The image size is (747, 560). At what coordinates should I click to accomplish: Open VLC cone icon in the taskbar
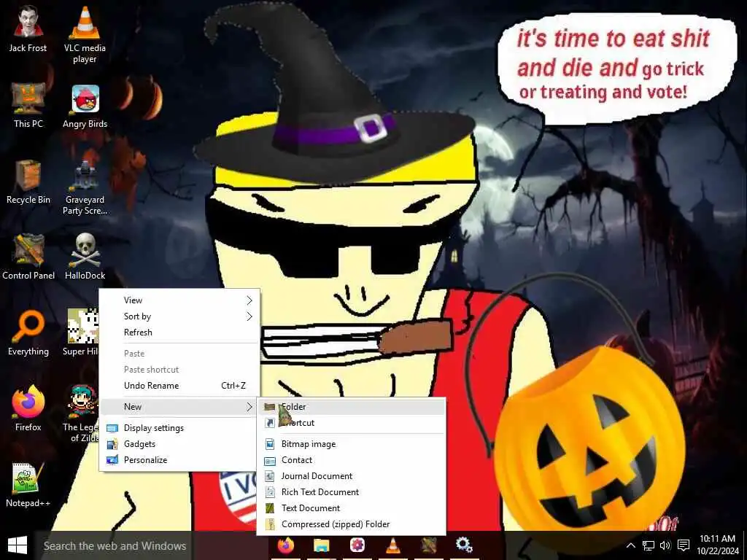(x=393, y=545)
